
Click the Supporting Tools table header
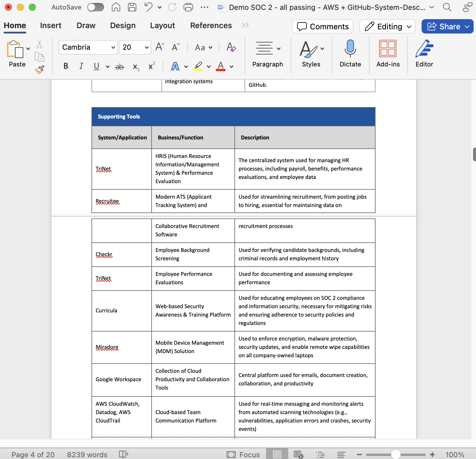click(x=234, y=117)
